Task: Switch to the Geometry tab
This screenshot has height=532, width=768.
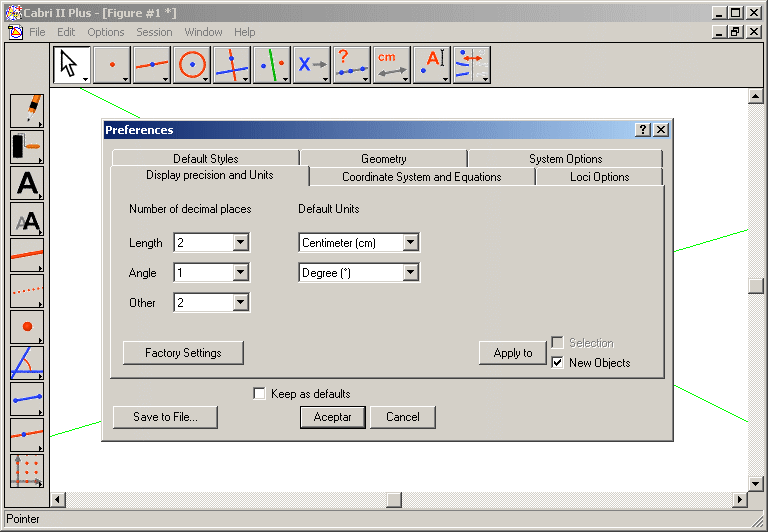Action: click(384, 159)
